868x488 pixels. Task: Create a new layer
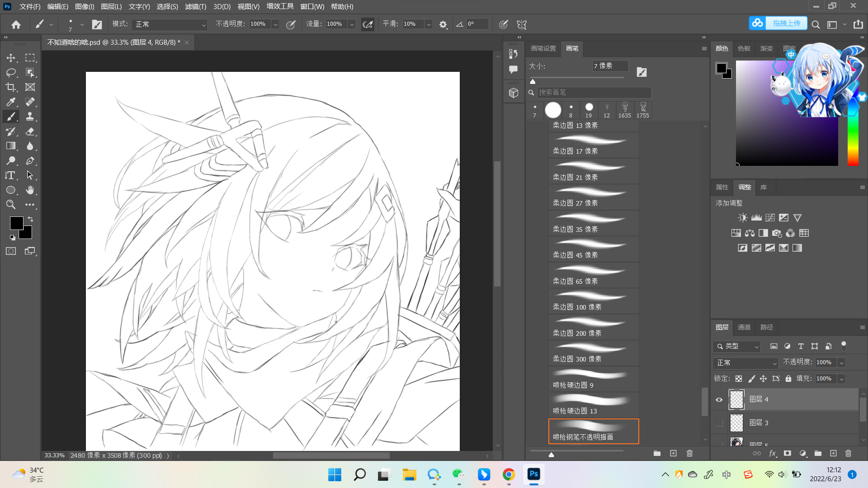(833, 453)
